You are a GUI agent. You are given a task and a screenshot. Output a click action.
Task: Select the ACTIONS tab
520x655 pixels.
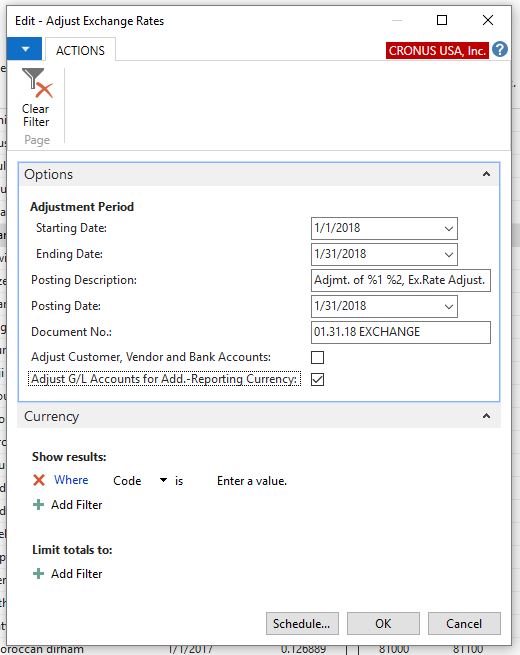80,50
